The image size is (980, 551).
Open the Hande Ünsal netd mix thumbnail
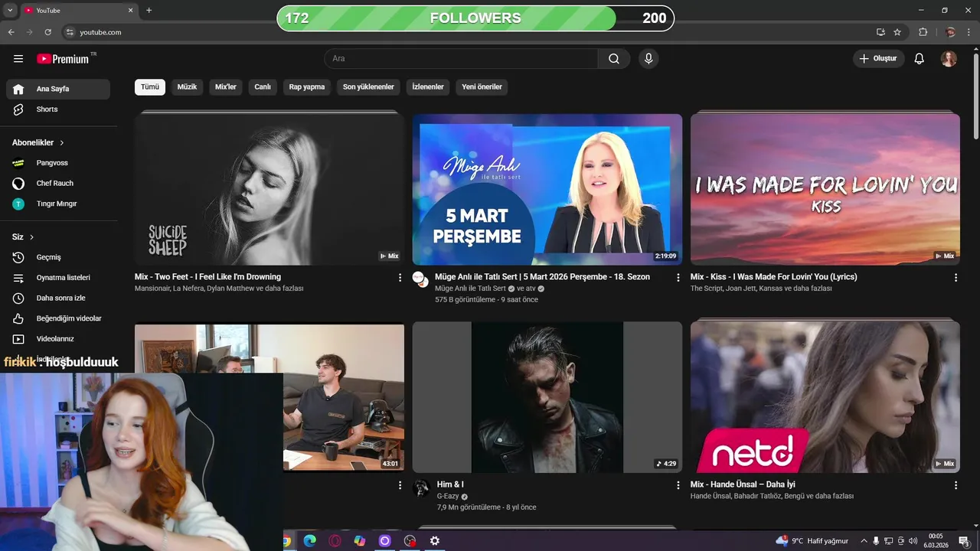[x=825, y=397]
